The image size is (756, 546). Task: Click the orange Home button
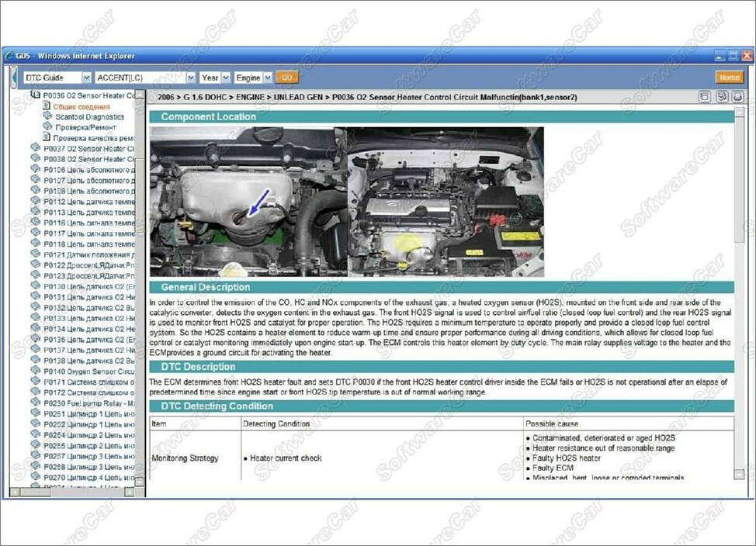[729, 78]
